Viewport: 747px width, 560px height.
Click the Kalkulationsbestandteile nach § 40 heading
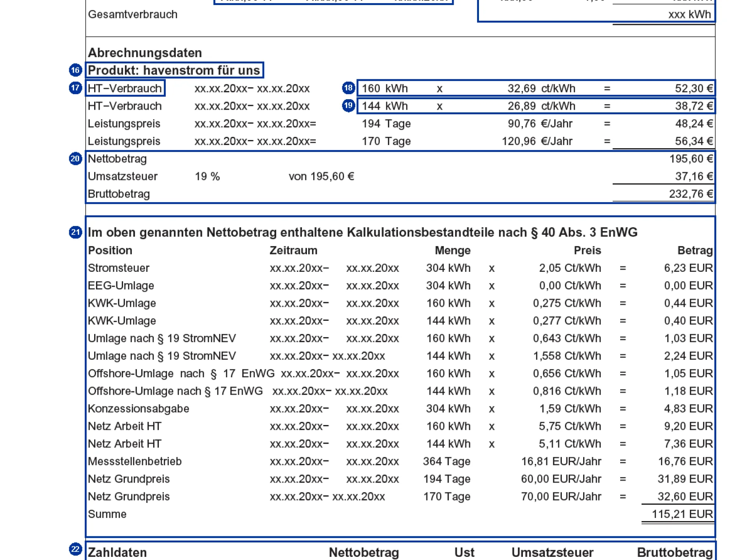pos(362,233)
